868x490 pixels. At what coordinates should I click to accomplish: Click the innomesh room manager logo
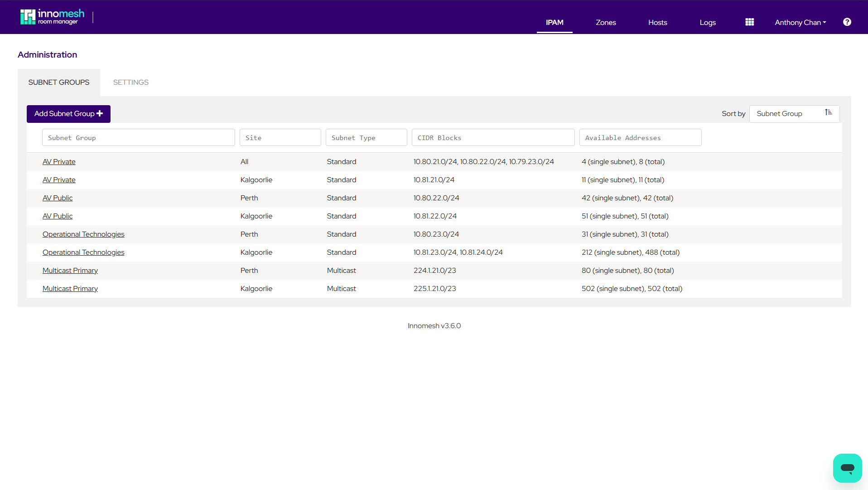[x=51, y=16]
